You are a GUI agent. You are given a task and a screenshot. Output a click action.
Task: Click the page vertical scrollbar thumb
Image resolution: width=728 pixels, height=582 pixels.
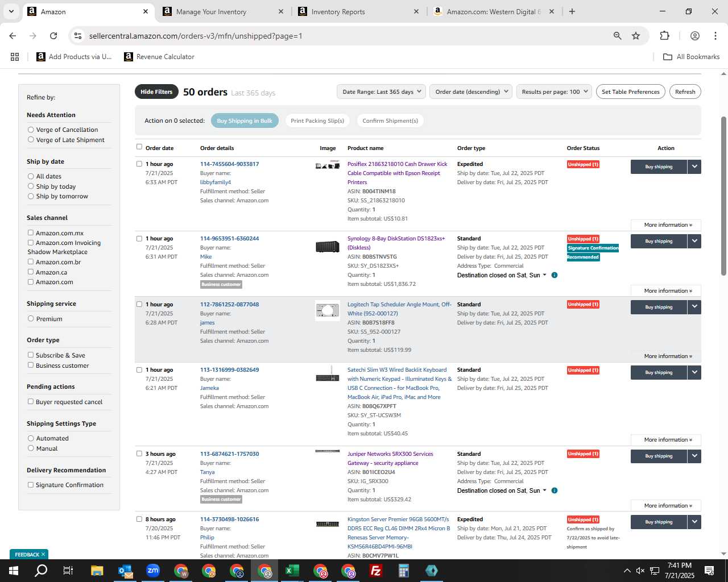723,196
